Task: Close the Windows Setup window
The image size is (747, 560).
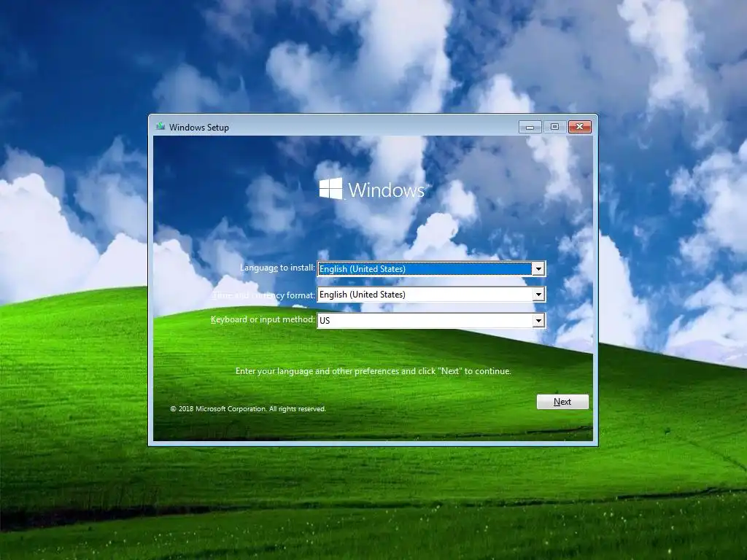Action: click(x=579, y=127)
